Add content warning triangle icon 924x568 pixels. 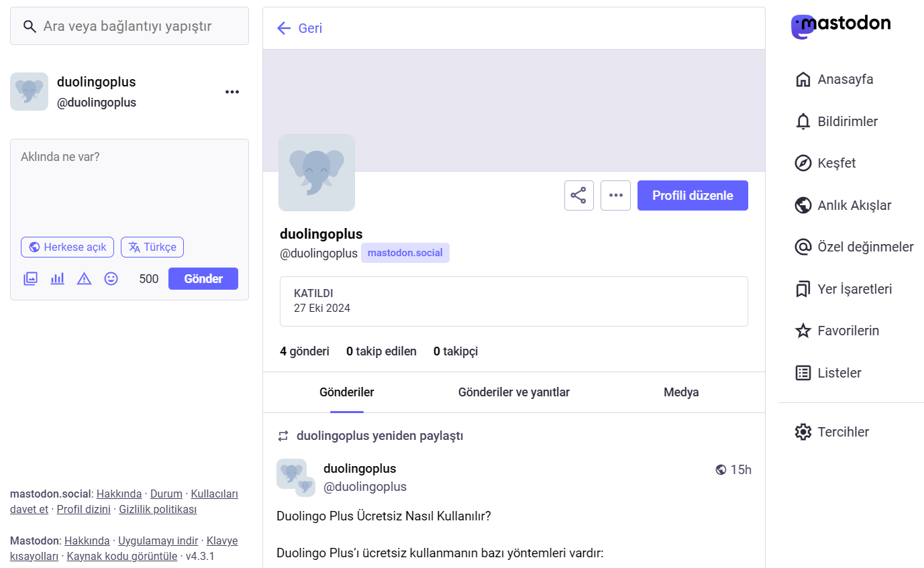pos(84,278)
